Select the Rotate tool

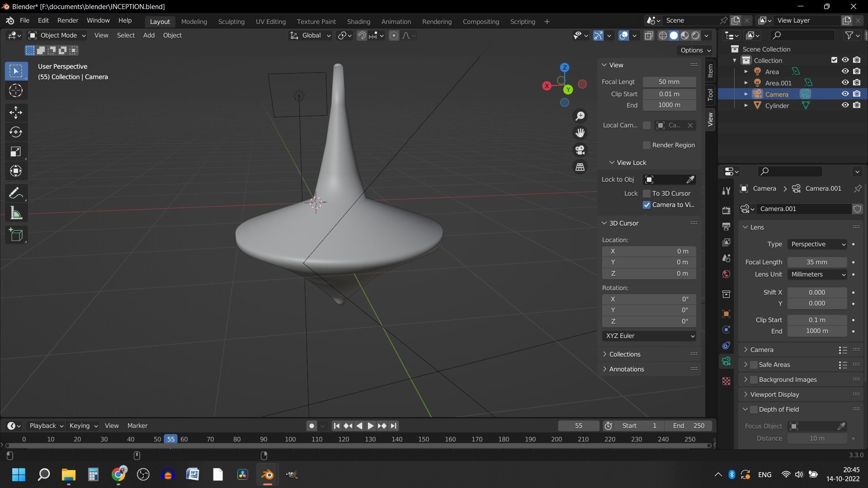click(16, 132)
